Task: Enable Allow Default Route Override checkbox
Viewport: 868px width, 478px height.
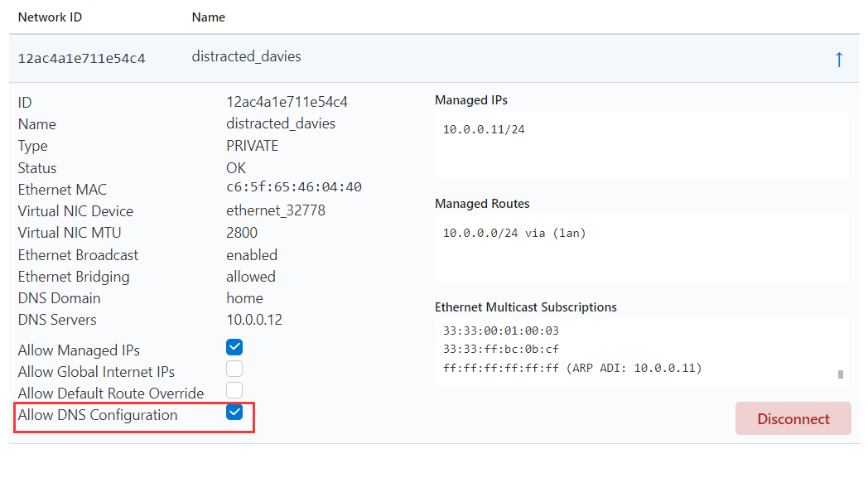Action: click(x=234, y=390)
